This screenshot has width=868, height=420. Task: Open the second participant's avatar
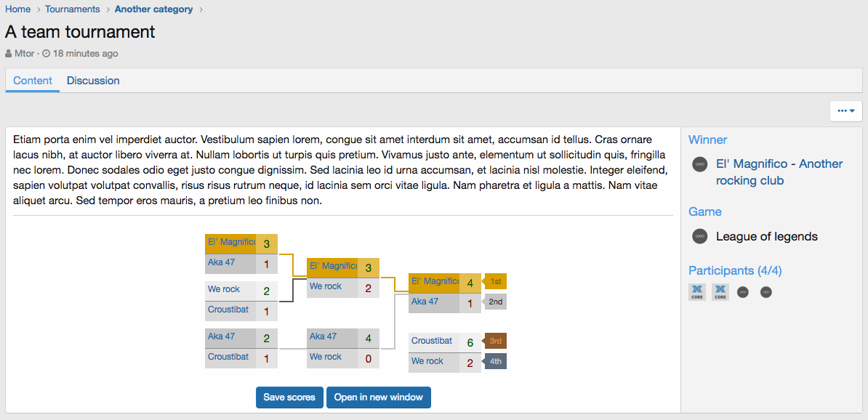click(720, 292)
